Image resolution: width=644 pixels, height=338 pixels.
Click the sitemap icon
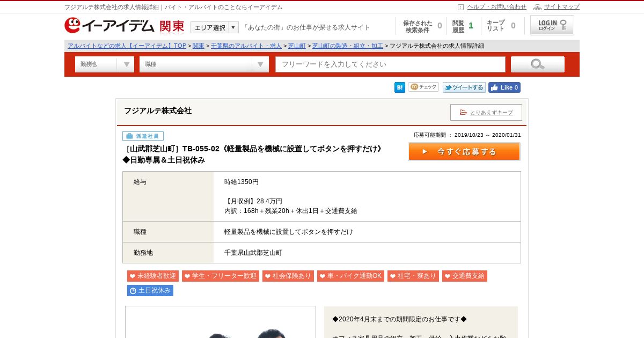tap(537, 7)
